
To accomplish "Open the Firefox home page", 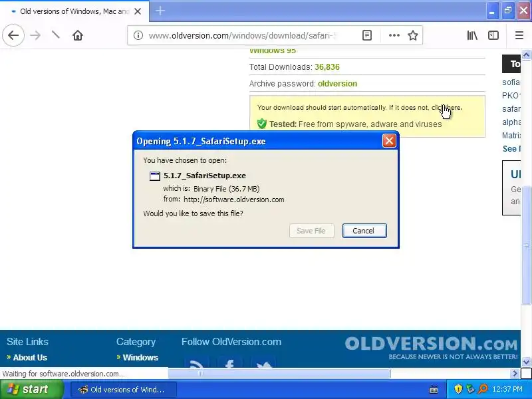I will tap(78, 35).
